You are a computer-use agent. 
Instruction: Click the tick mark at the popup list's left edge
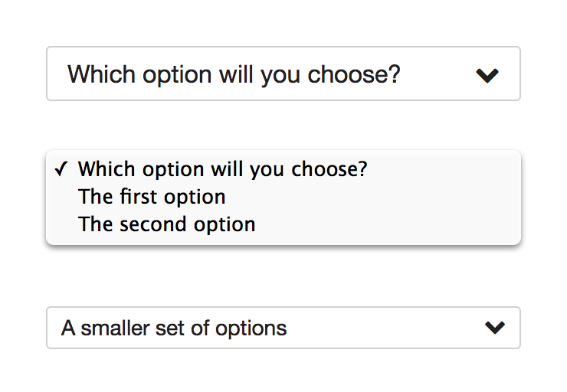click(x=61, y=169)
